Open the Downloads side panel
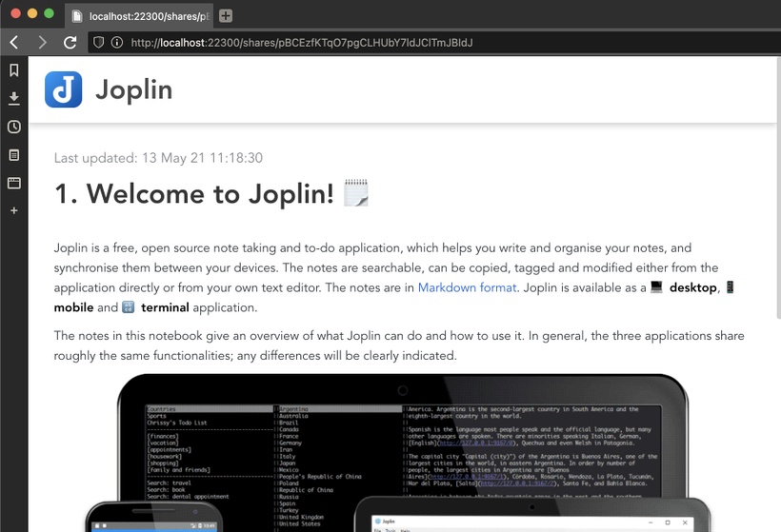Viewport: 781px width, 532px height. coord(14,98)
